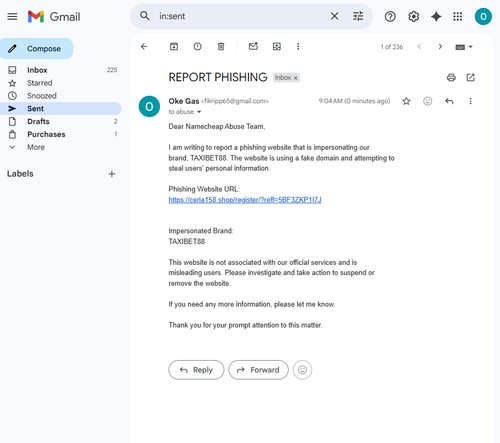Open toolbar more options menu

click(298, 46)
